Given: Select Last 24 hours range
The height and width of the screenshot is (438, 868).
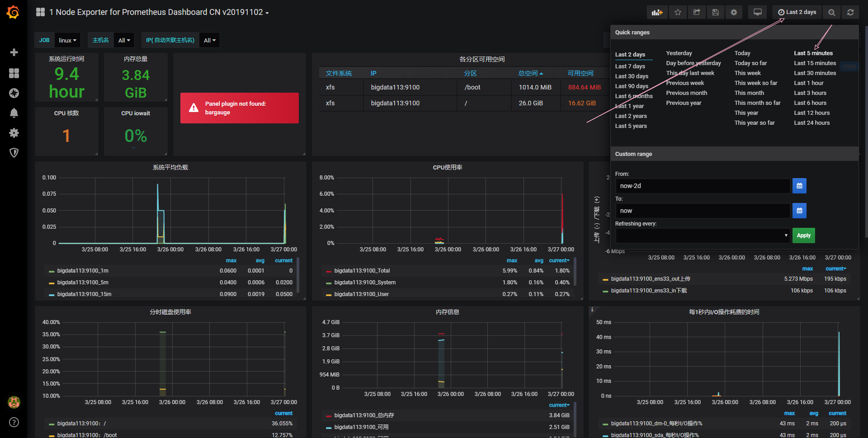Looking at the screenshot, I should (811, 123).
